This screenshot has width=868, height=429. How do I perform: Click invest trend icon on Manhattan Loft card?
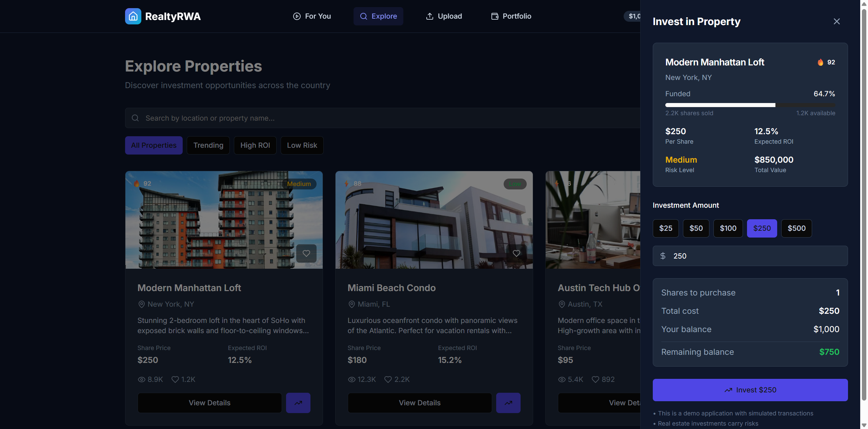(298, 403)
